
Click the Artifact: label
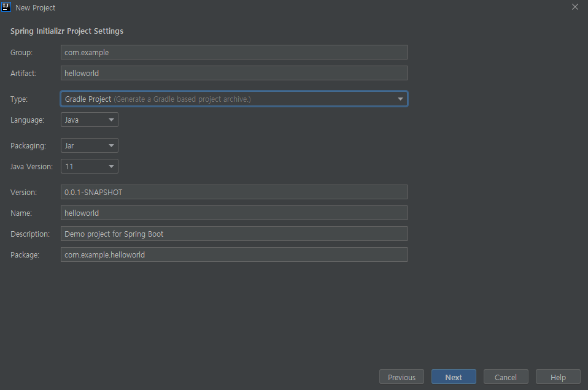[23, 74]
